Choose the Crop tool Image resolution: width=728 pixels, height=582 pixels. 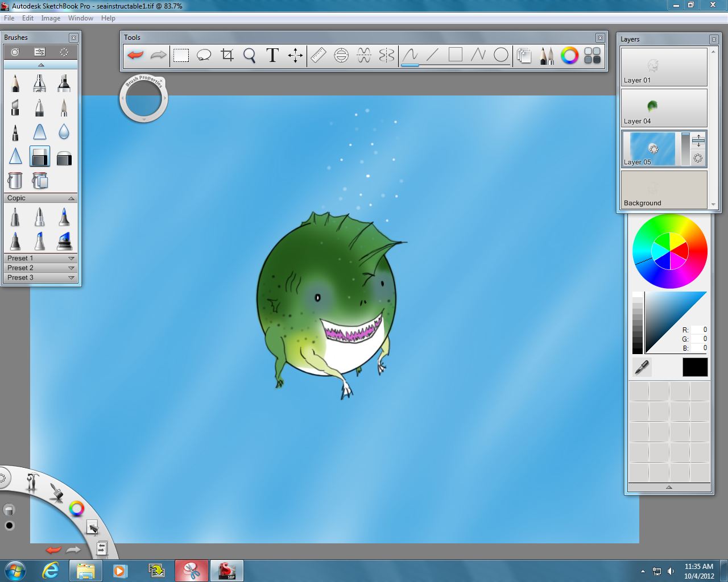227,55
